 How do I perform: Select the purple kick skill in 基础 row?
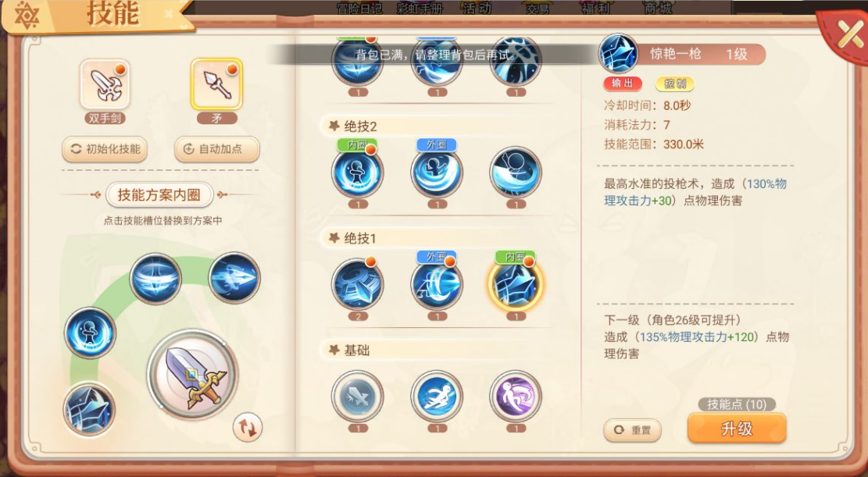[516, 397]
